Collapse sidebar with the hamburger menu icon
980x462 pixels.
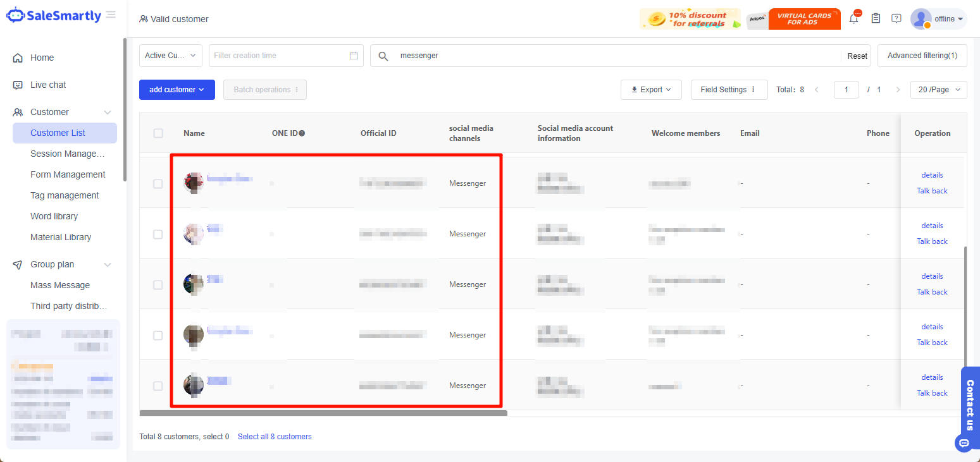111,15
